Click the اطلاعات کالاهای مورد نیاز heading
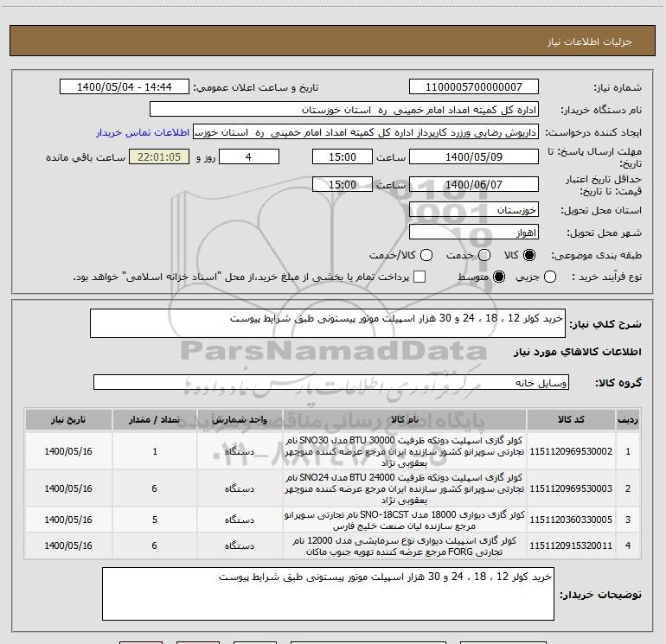 tap(577, 352)
